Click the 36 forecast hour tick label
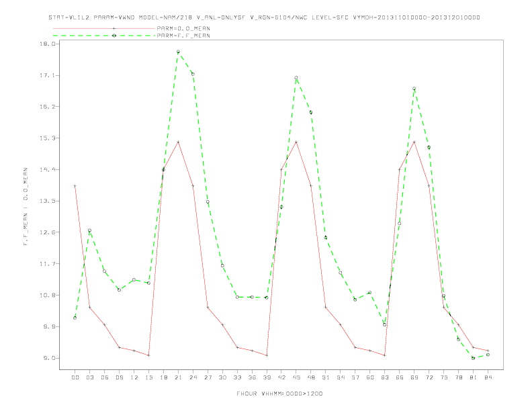 pos(252,377)
